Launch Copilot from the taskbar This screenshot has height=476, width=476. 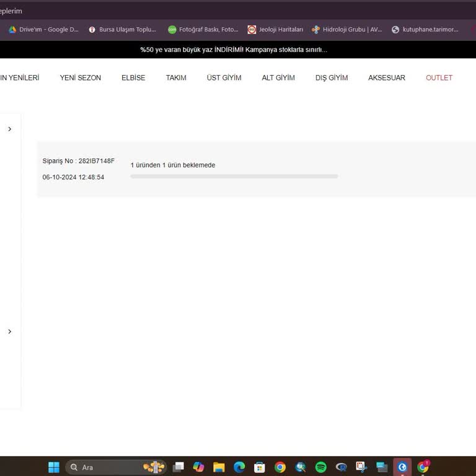198,467
